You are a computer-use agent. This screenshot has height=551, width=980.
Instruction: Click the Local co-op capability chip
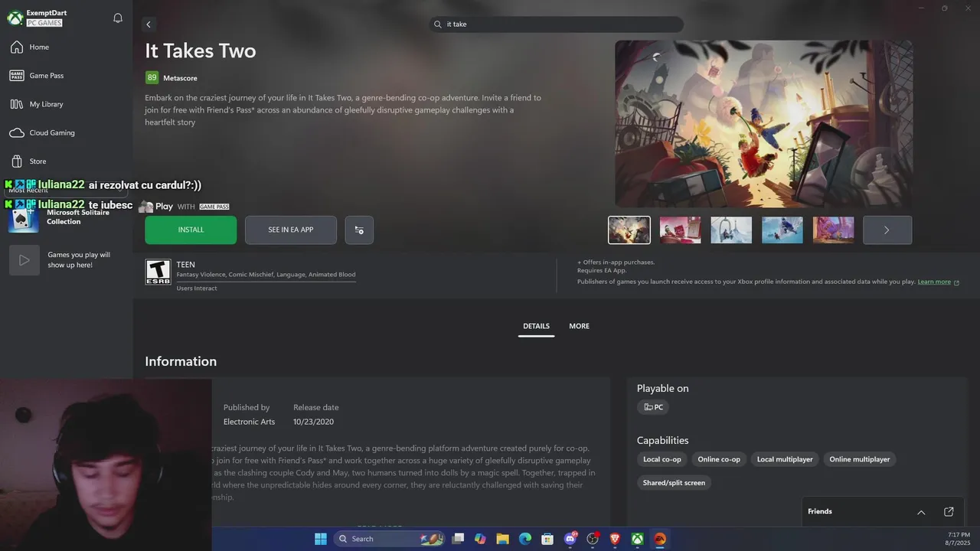[662, 459]
